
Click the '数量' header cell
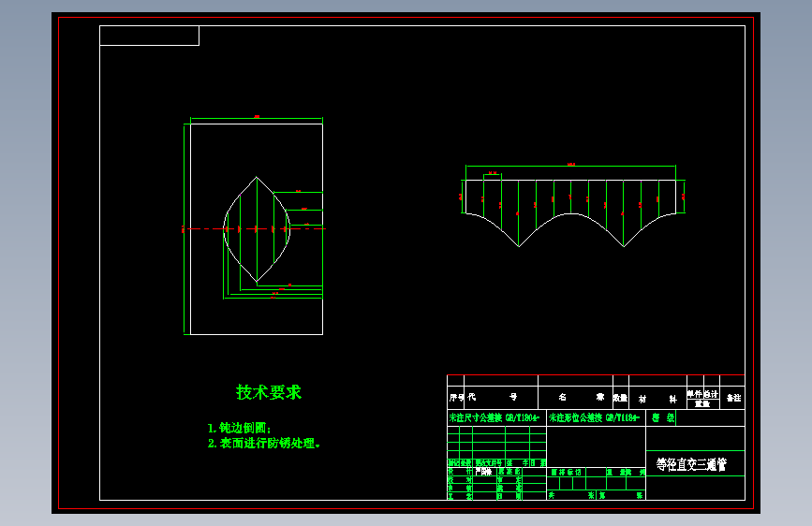(620, 398)
